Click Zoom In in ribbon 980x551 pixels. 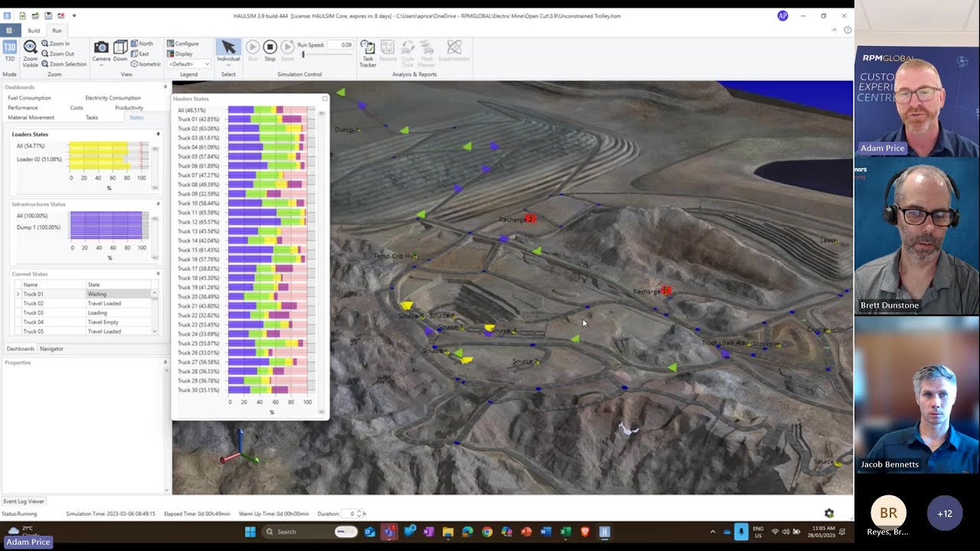(55, 44)
